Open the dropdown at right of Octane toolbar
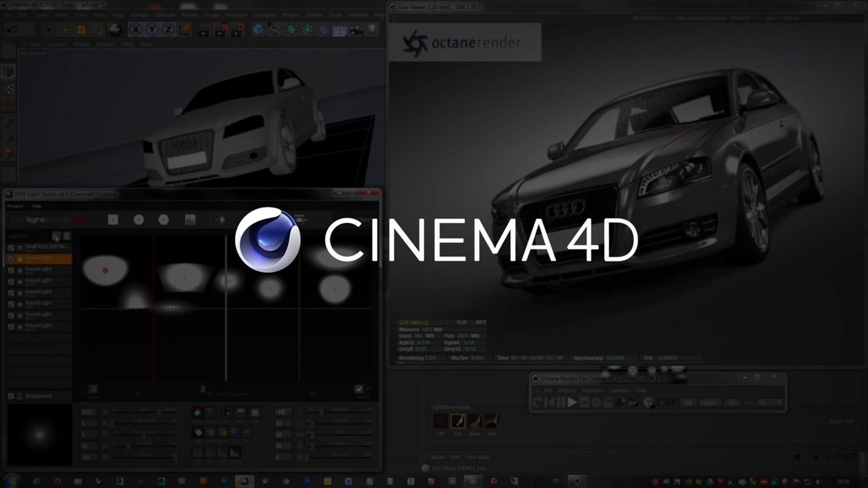The height and width of the screenshot is (488, 868). coord(770,402)
